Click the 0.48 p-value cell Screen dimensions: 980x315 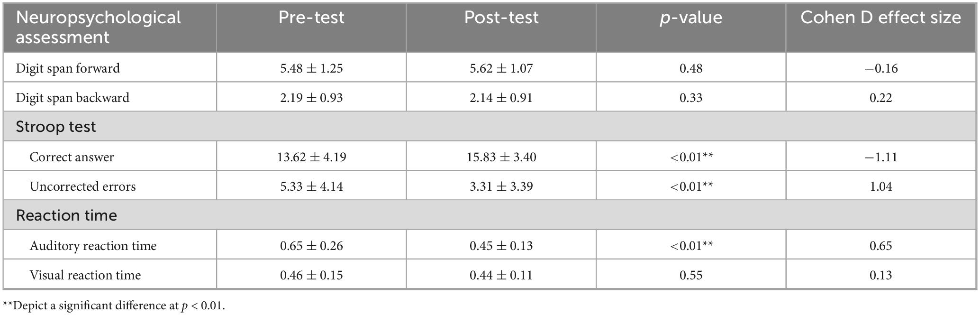pyautogui.click(x=691, y=68)
